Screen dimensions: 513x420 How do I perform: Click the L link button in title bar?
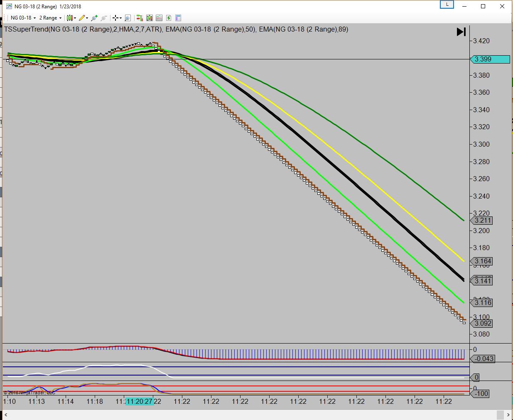447,5
